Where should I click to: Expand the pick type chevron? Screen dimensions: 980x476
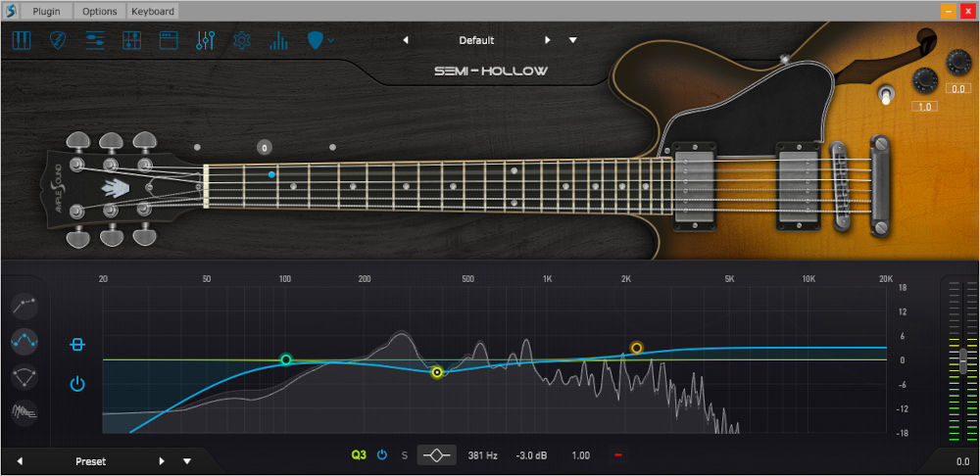click(x=330, y=40)
